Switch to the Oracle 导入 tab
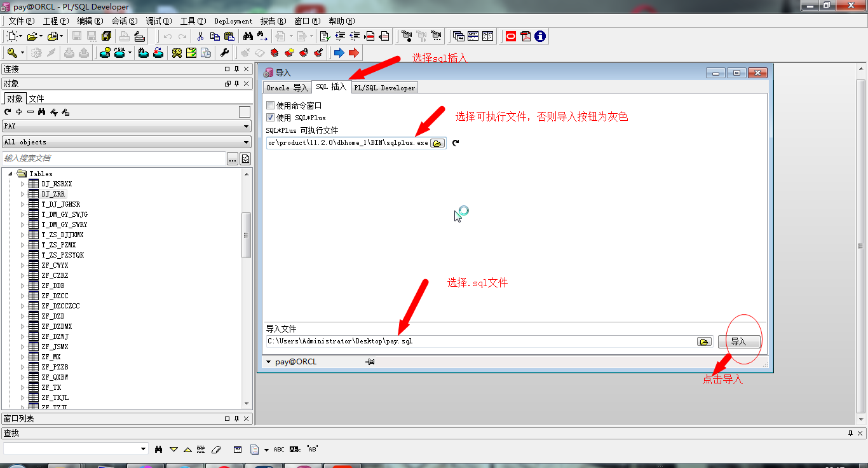Screen dimensions: 868x468 click(287, 88)
